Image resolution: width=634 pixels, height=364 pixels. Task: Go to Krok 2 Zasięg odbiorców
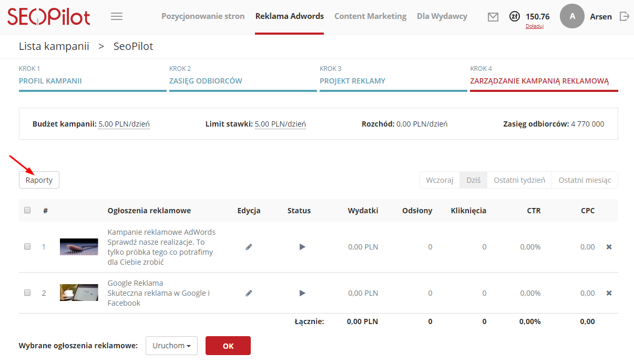tap(206, 81)
